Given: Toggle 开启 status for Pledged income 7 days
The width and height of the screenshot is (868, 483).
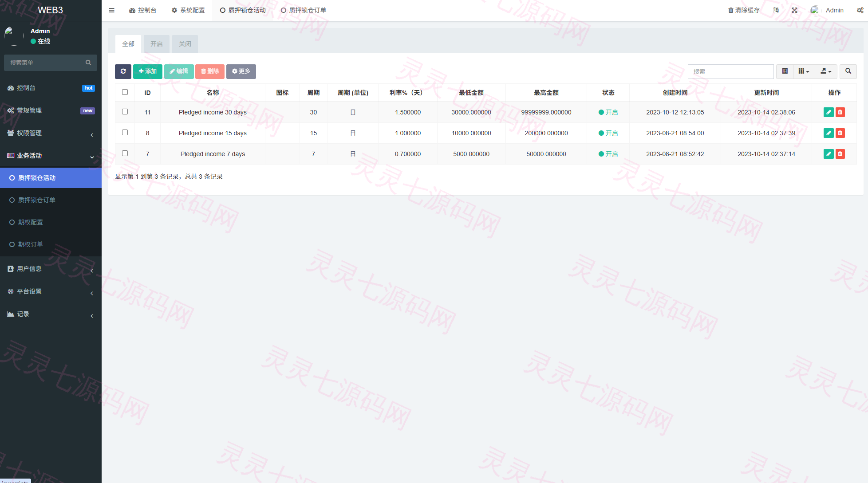Looking at the screenshot, I should pyautogui.click(x=608, y=154).
